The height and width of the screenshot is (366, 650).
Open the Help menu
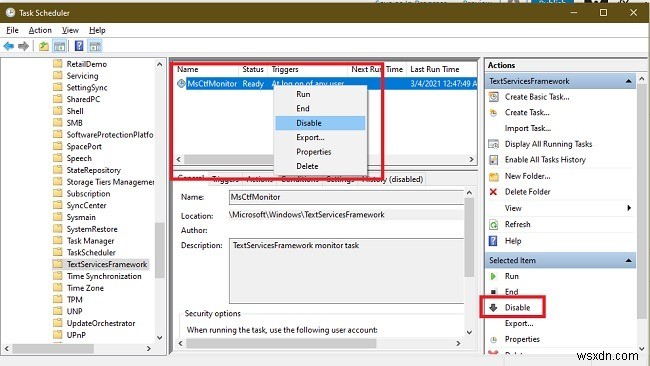pos(97,30)
